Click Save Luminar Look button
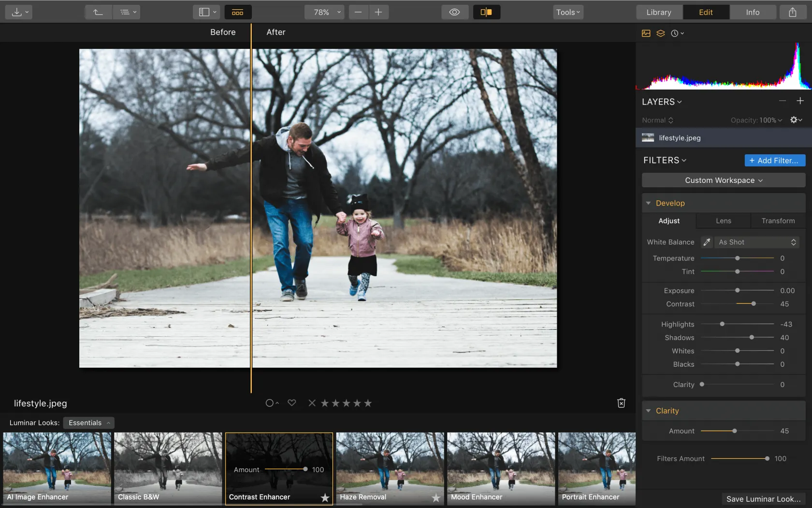The height and width of the screenshot is (508, 812). 763,499
